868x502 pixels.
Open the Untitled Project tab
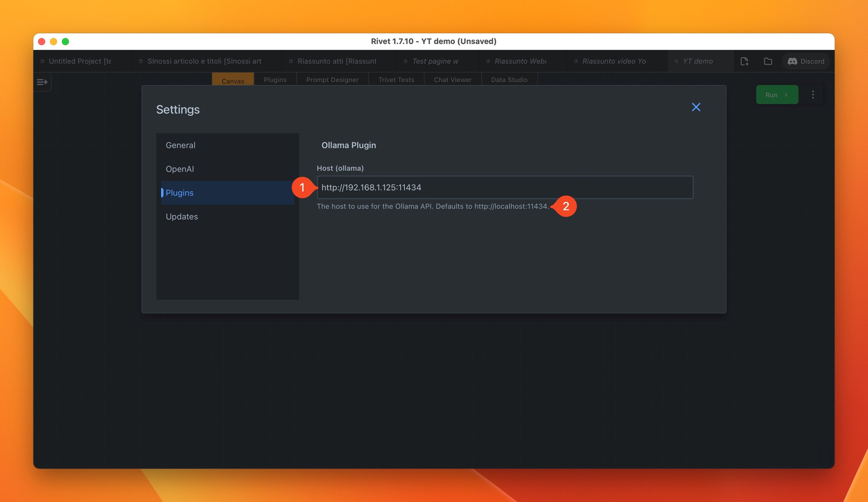(x=82, y=61)
